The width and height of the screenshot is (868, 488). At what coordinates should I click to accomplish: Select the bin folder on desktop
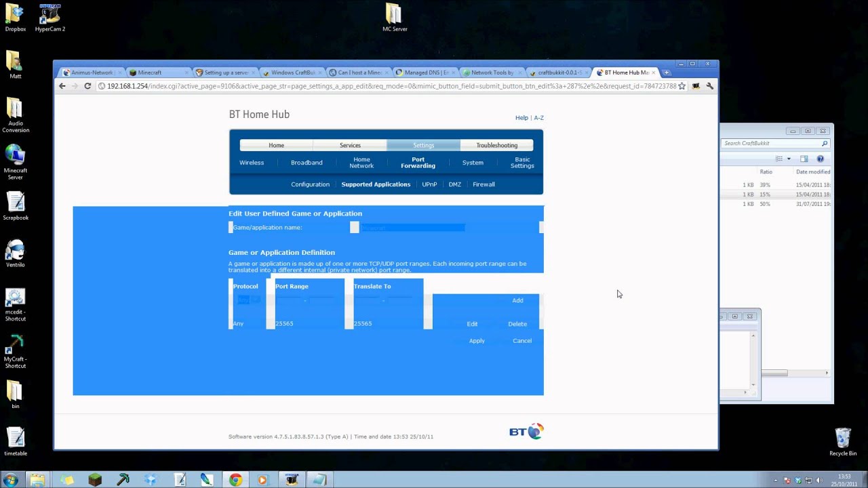[15, 394]
